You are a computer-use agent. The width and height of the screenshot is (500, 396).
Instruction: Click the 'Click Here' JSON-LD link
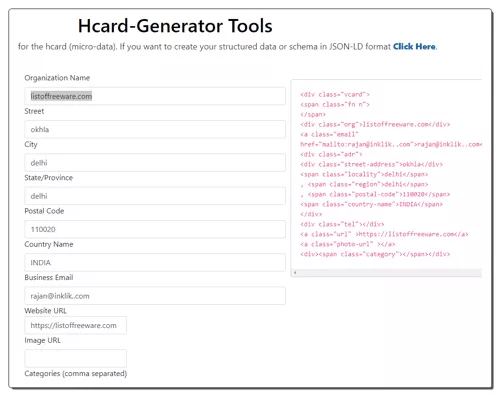click(414, 46)
